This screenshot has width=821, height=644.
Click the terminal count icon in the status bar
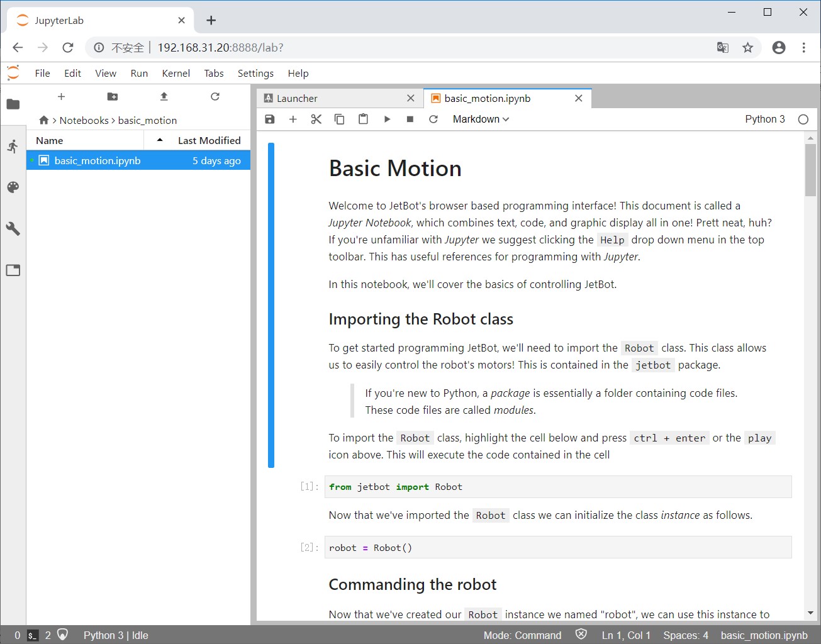33,635
